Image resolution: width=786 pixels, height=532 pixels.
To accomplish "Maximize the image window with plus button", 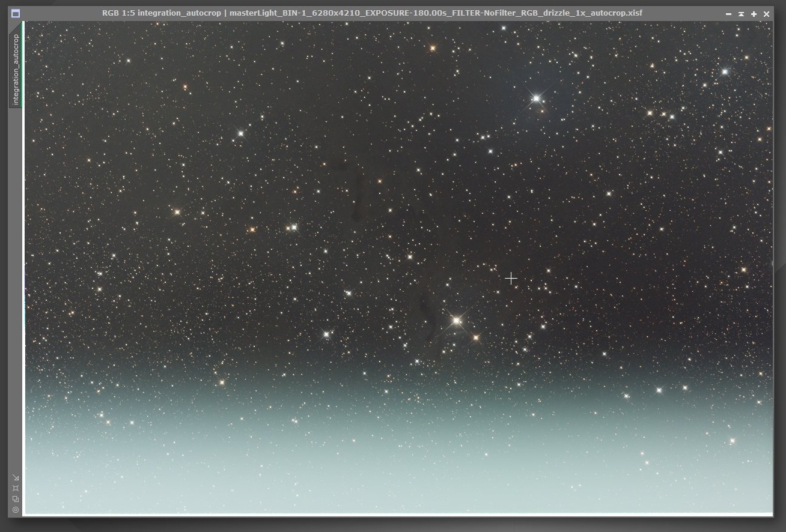I will pos(754,14).
